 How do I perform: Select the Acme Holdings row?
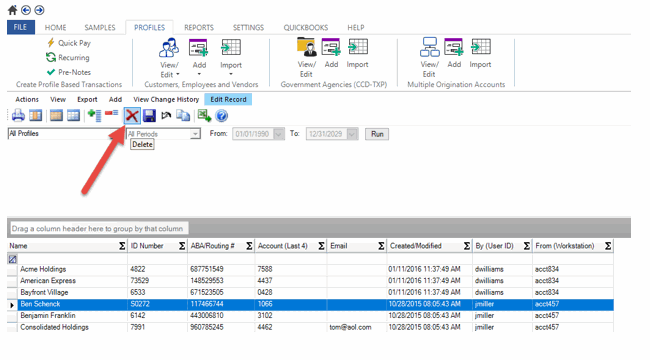point(310,269)
